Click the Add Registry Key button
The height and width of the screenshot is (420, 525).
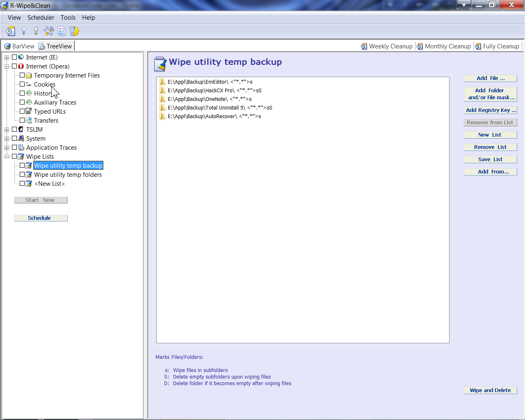click(491, 110)
